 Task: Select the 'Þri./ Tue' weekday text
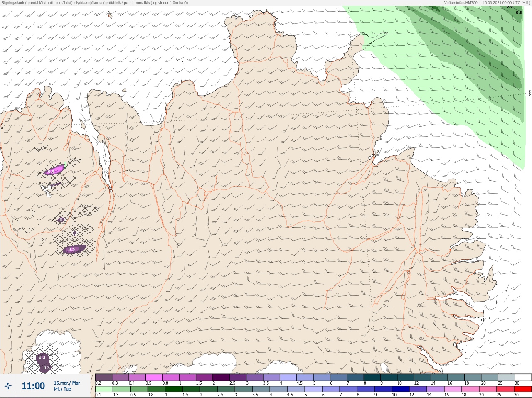click(x=62, y=389)
